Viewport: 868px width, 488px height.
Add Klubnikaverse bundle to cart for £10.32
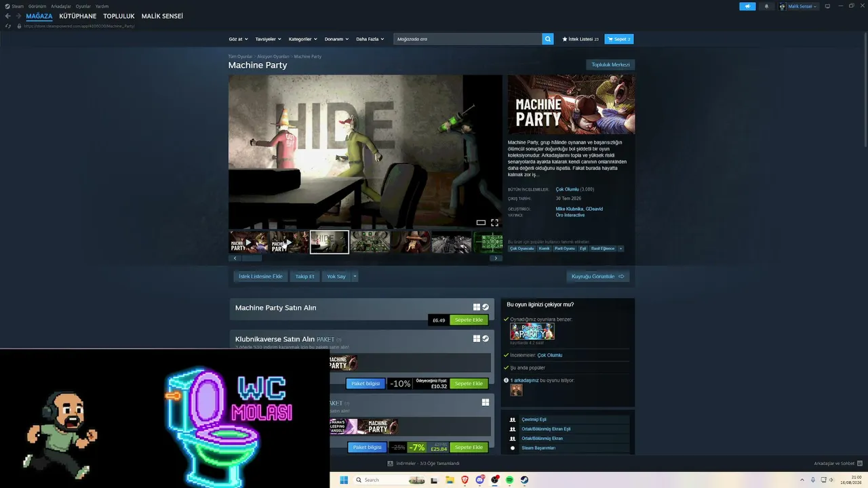469,384
